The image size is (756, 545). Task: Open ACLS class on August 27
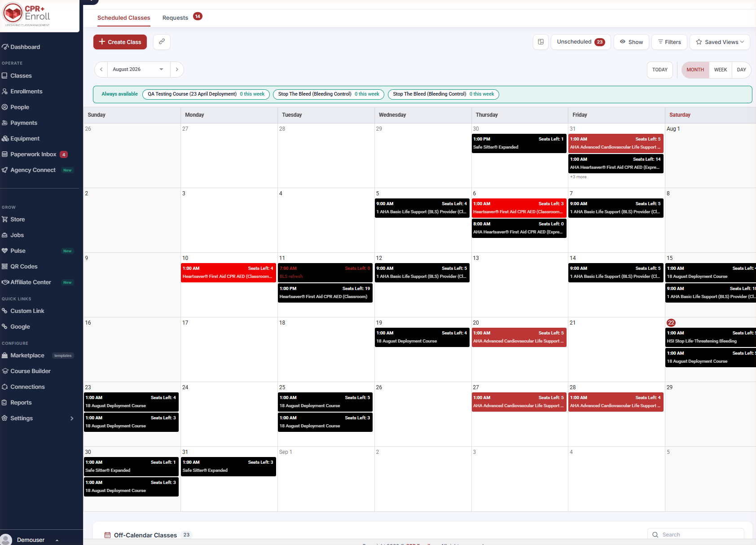tap(519, 402)
